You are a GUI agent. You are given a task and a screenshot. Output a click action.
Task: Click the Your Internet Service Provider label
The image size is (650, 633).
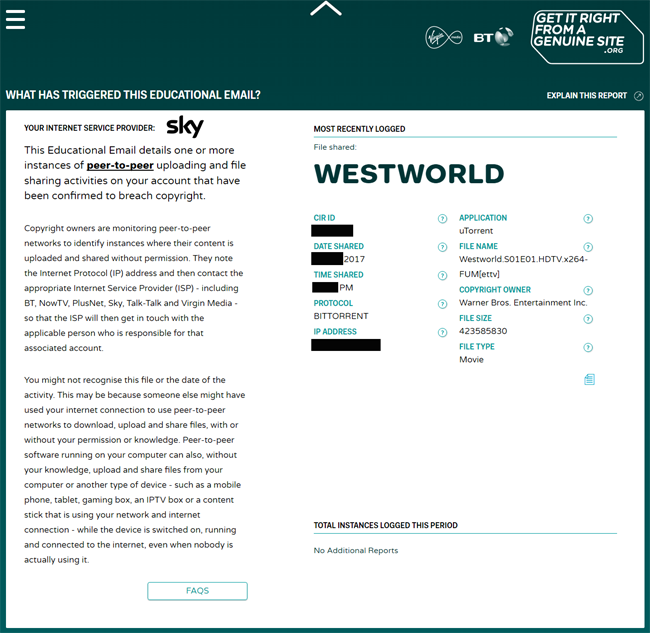[x=89, y=128]
